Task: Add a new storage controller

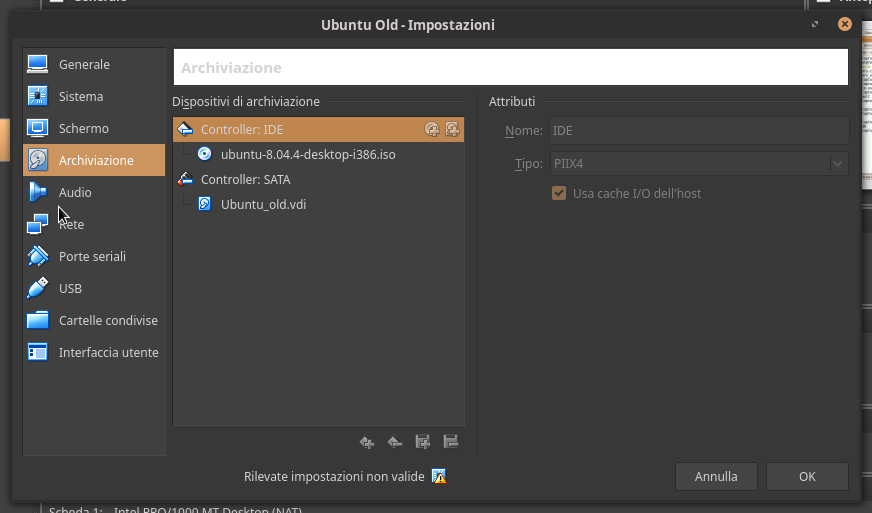Action: coord(366,442)
